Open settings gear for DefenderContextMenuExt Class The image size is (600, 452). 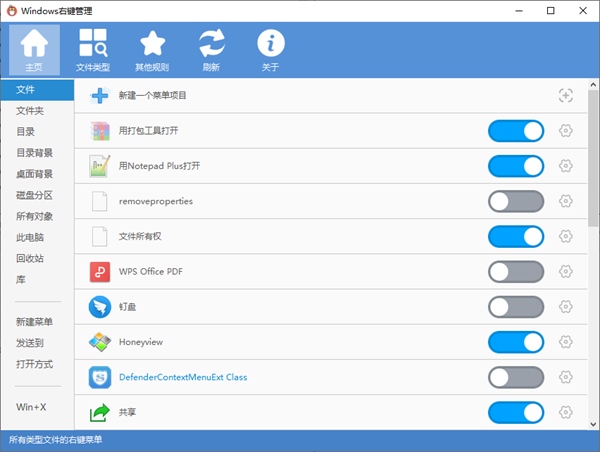[566, 377]
